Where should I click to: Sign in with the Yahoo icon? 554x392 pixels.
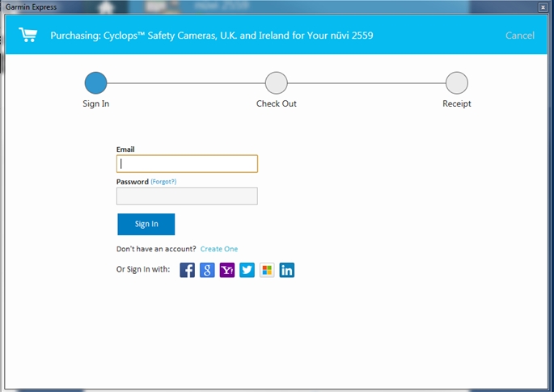[227, 270]
